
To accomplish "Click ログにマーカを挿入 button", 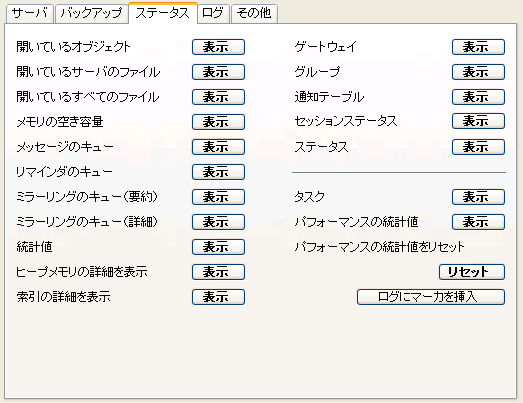I will tap(431, 297).
